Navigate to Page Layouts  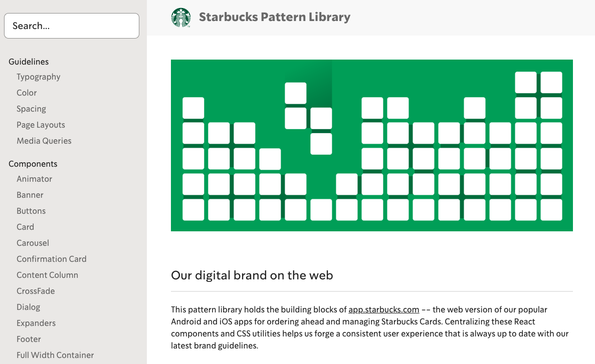[x=41, y=125]
